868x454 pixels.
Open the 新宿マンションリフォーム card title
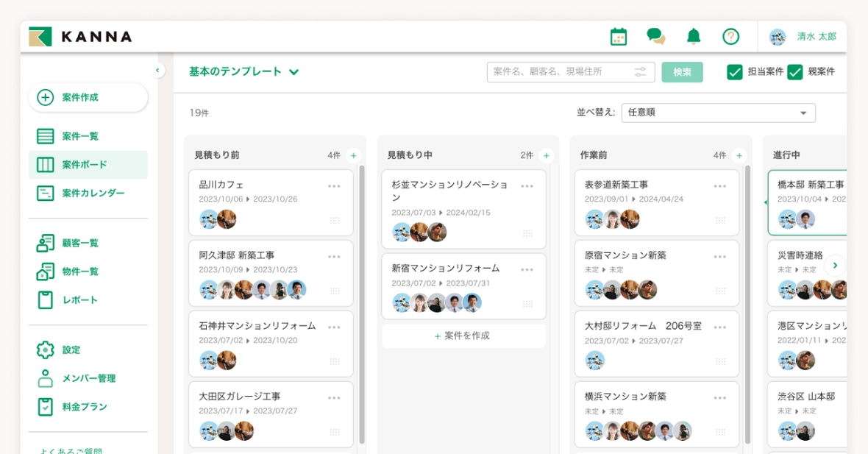446,268
